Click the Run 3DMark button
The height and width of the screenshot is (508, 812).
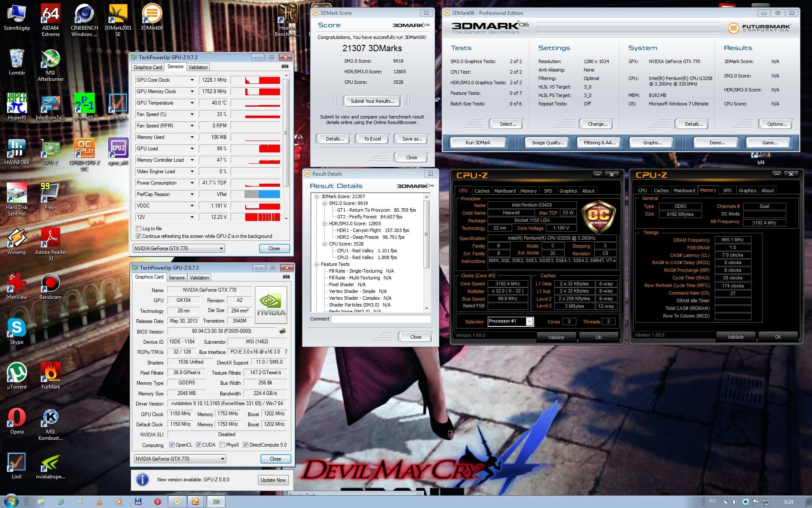[478, 143]
